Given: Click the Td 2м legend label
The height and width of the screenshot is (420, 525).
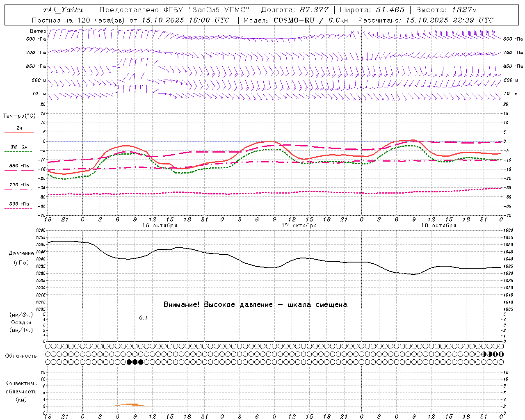Looking at the screenshot, I should point(19,147).
